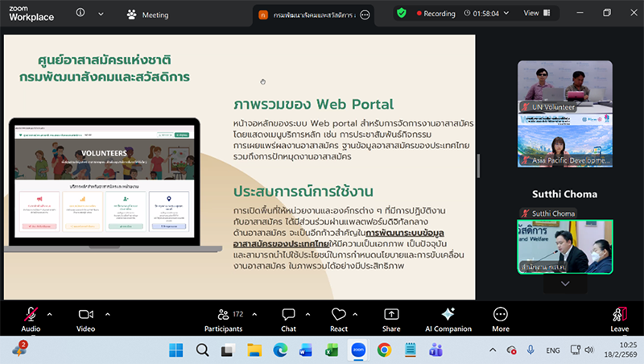Open Google Chrome from taskbar
The height and width of the screenshot is (364, 644).
(384, 350)
